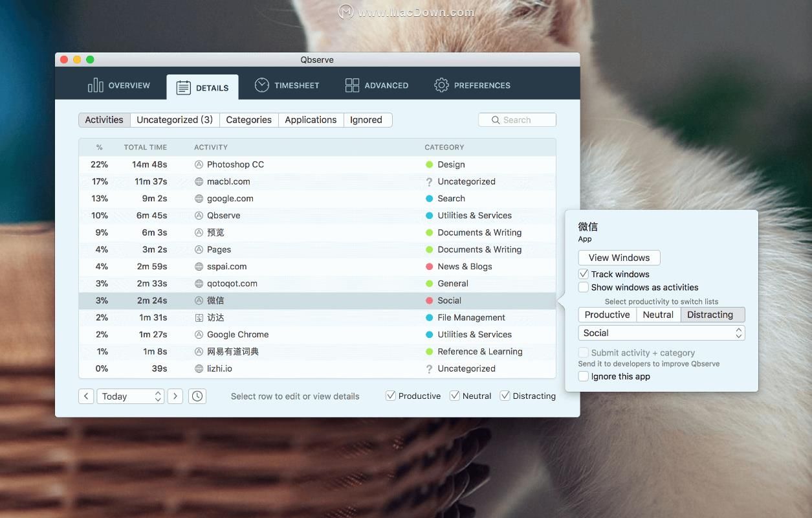
Task: Click the app icon next to Pages
Action: [x=199, y=249]
